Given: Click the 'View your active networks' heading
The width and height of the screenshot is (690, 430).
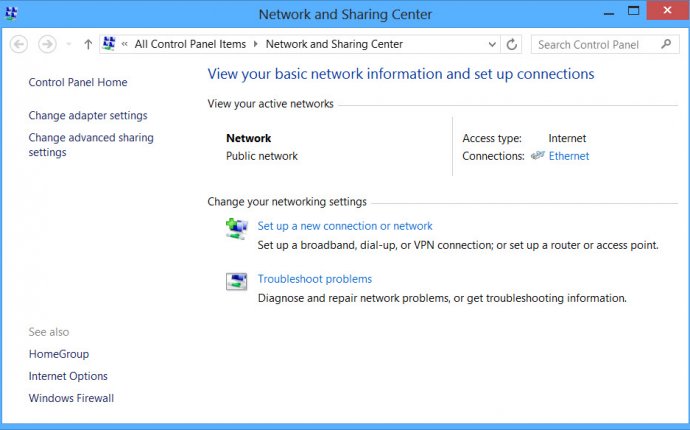Looking at the screenshot, I should [271, 104].
